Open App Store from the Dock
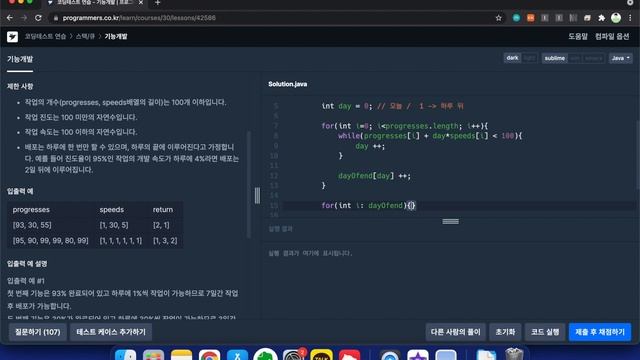Screen dimensions: 640x360 point(237,355)
